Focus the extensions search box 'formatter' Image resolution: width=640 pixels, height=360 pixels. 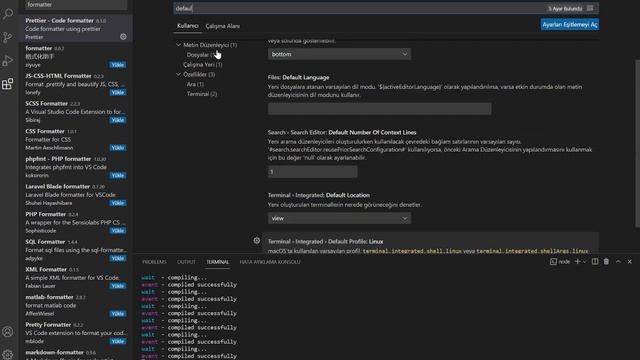coord(76,5)
